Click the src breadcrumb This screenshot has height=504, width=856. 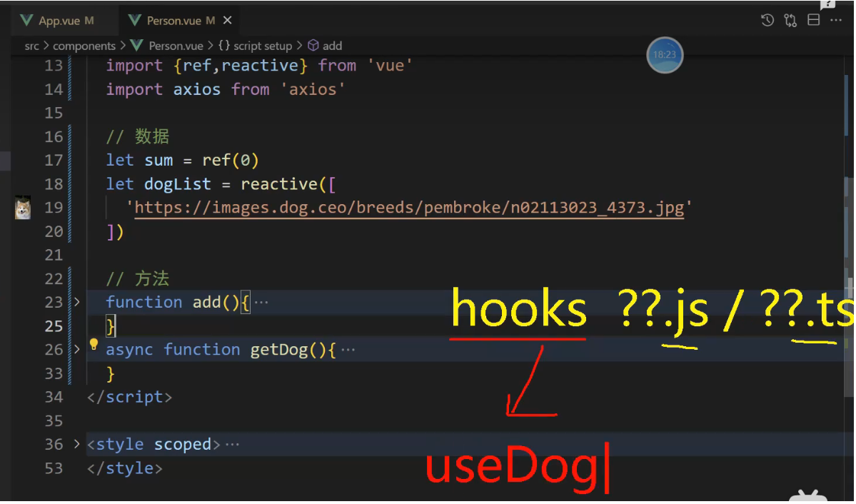[x=31, y=46]
